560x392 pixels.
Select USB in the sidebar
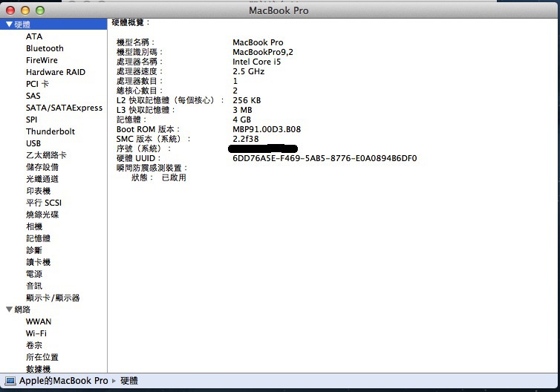pos(33,143)
